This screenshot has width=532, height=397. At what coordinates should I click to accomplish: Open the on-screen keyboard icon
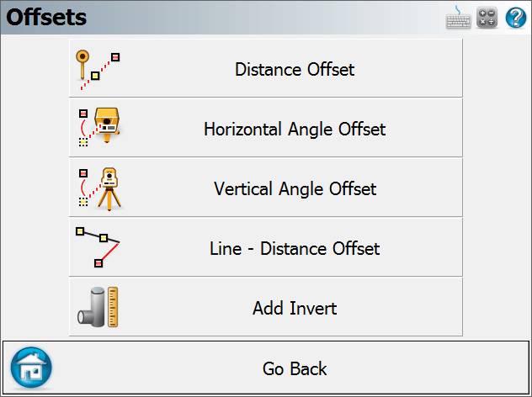coord(458,18)
